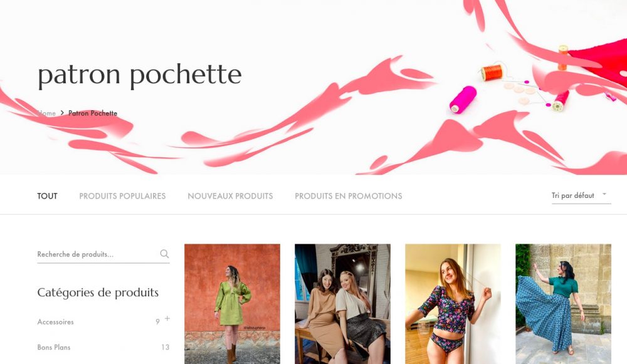Open the floral top product photo
Screen dimensions: 627x364
[x=453, y=304]
